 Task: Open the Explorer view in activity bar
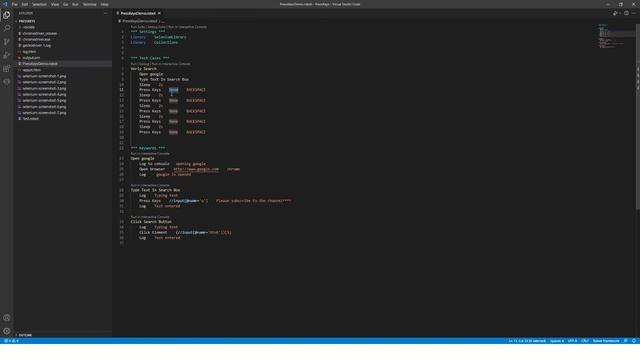pos(7,15)
